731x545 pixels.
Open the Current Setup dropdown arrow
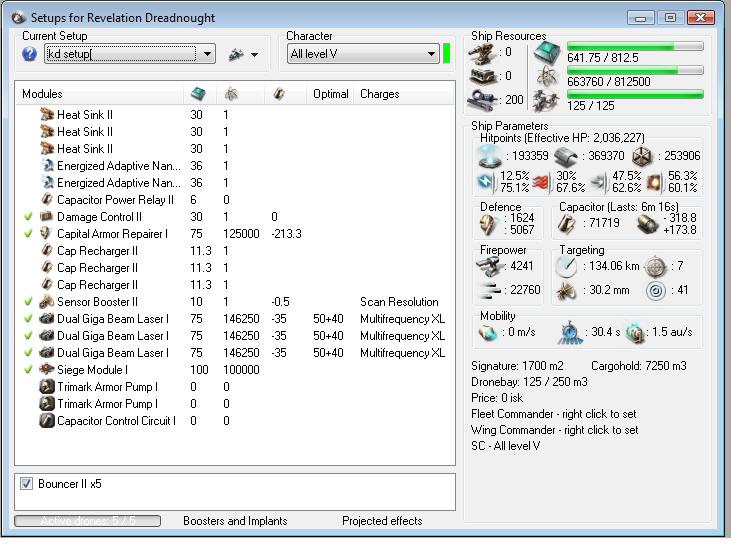[207, 54]
